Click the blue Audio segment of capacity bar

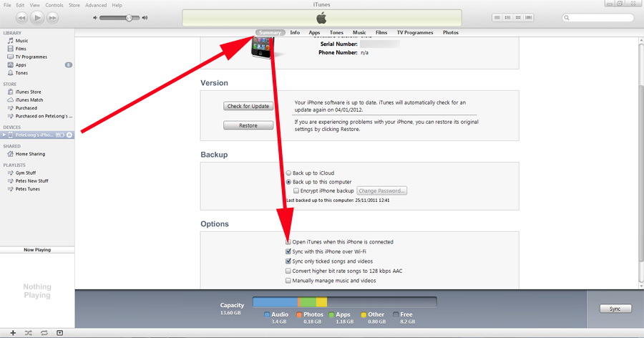(275, 302)
